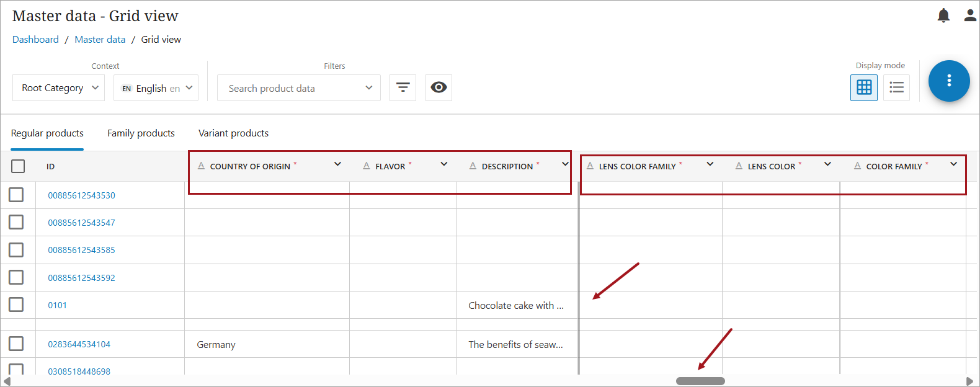This screenshot has height=387, width=980.
Task: Switch to list display mode
Action: (x=896, y=87)
